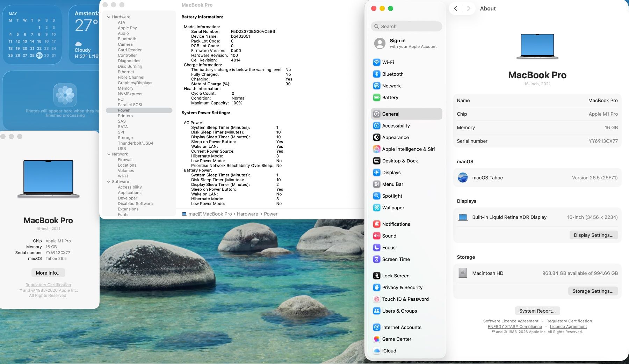This screenshot has height=364, width=629.
Task: Open the Game Center icon
Action: tap(377, 339)
